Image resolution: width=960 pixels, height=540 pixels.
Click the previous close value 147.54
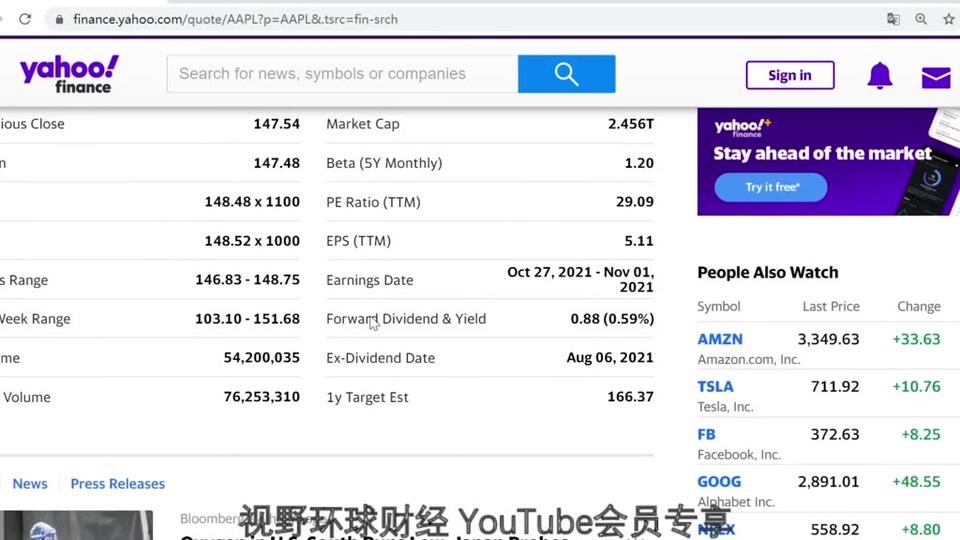coord(277,124)
